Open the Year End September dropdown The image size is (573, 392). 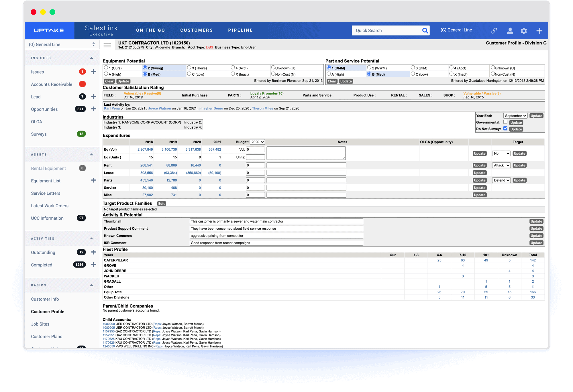click(515, 116)
